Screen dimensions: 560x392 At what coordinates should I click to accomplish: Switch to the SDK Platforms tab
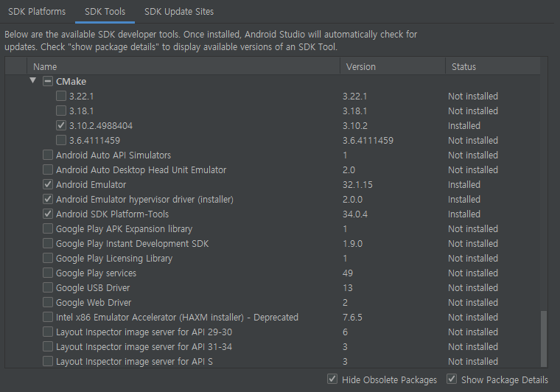pyautogui.click(x=37, y=12)
